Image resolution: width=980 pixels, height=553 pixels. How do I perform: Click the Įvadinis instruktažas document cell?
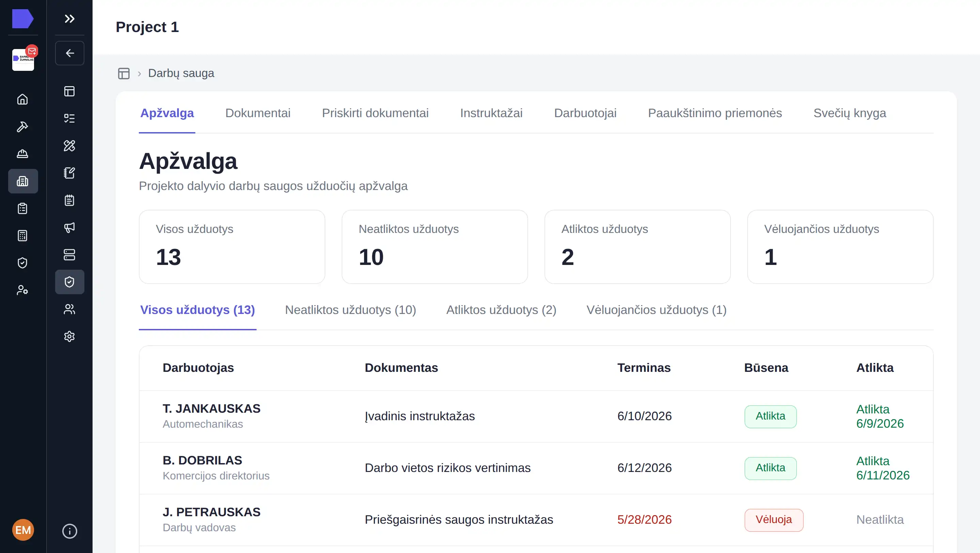coord(420,416)
